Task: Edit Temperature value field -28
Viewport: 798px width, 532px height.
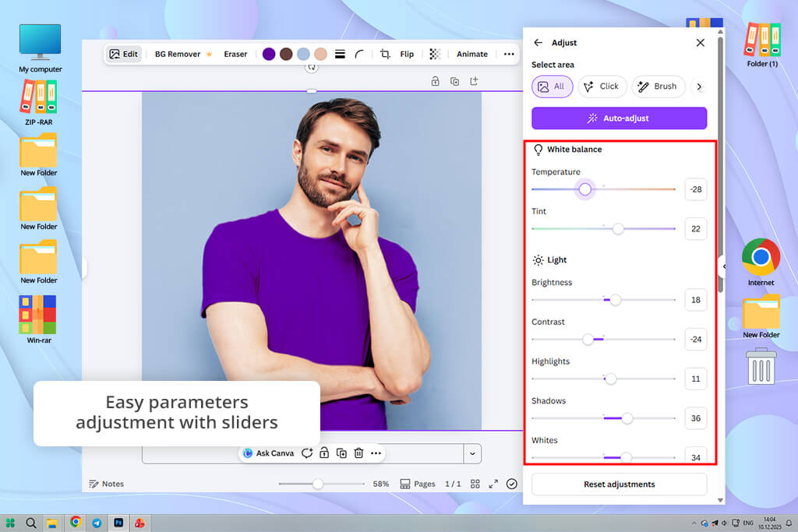Action: 696,189
